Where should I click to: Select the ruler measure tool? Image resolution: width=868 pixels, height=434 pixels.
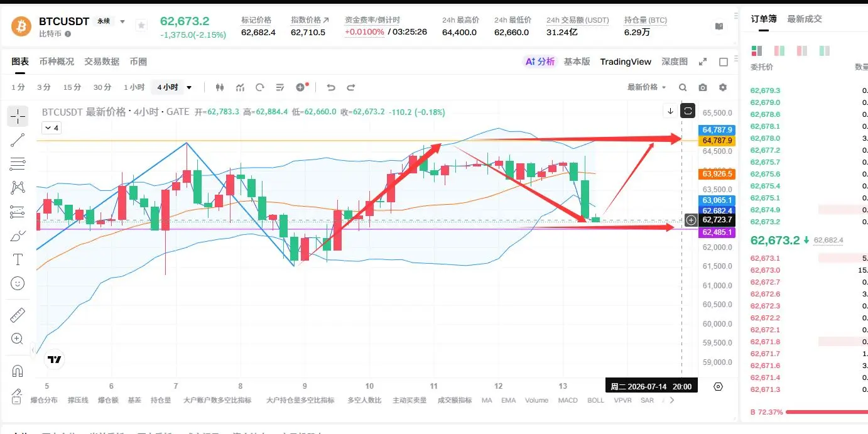click(18, 315)
